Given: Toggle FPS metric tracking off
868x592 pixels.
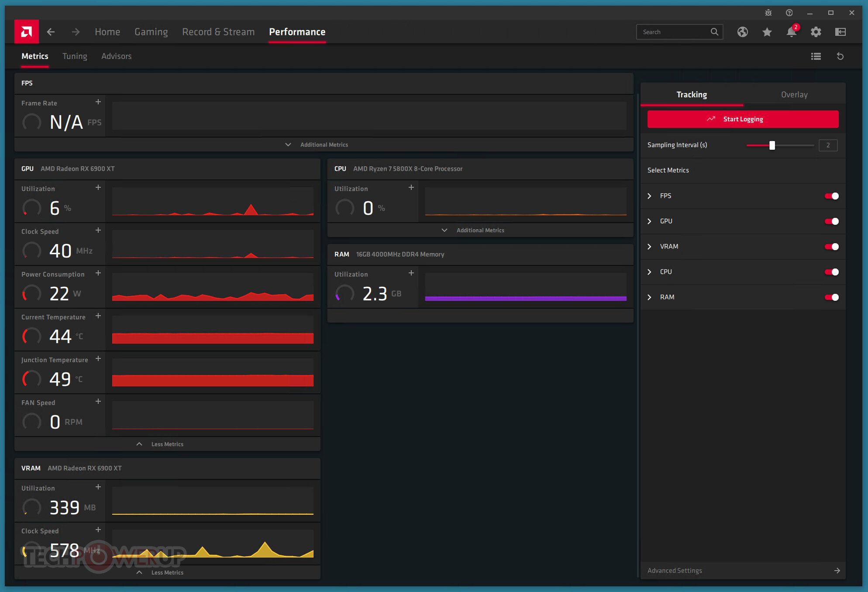Looking at the screenshot, I should click(x=832, y=196).
